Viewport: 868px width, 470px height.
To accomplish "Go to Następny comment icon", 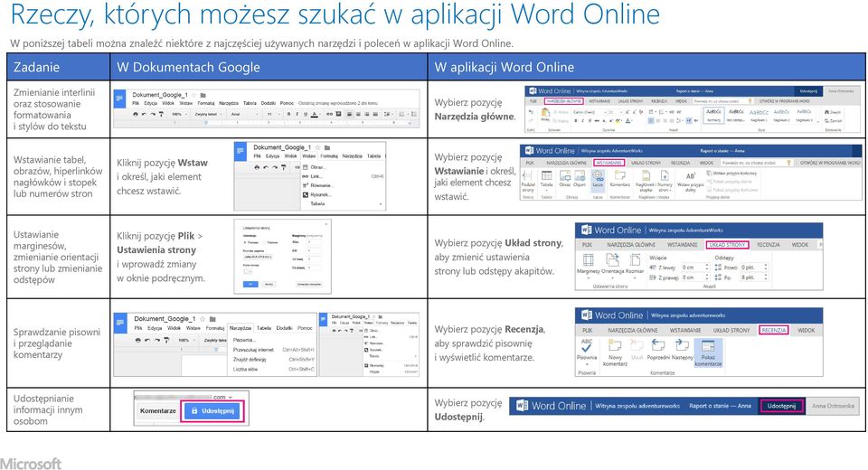I will click(x=682, y=346).
